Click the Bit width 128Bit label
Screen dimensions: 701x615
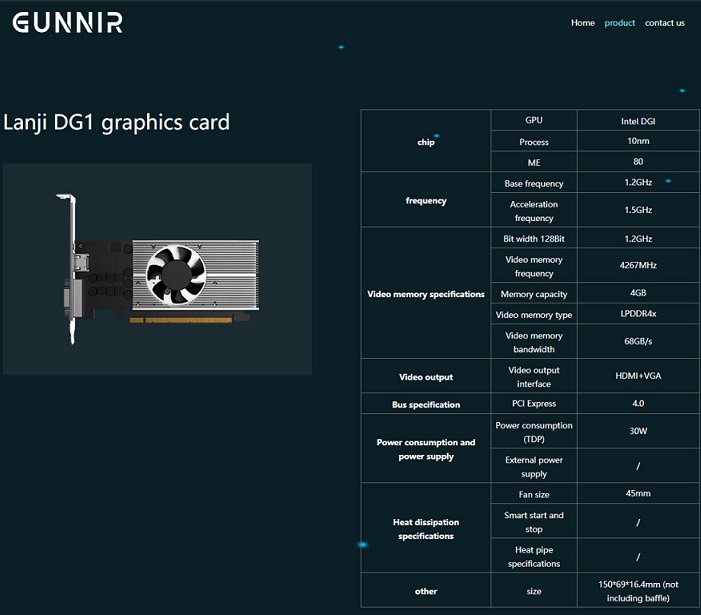[x=534, y=239]
